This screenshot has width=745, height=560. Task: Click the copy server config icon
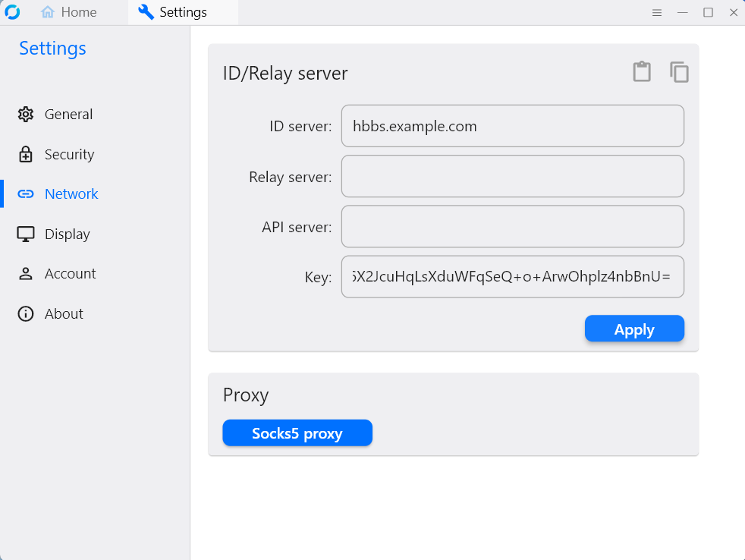[679, 72]
